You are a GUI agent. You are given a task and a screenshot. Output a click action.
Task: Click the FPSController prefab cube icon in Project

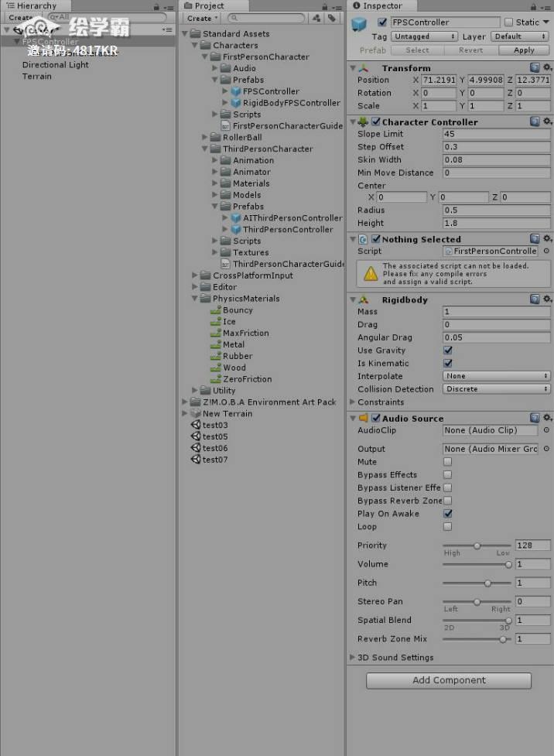click(236, 91)
